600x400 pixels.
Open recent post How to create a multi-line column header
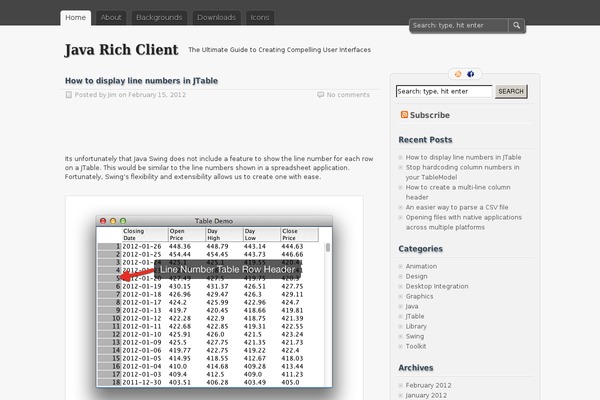coord(458,192)
